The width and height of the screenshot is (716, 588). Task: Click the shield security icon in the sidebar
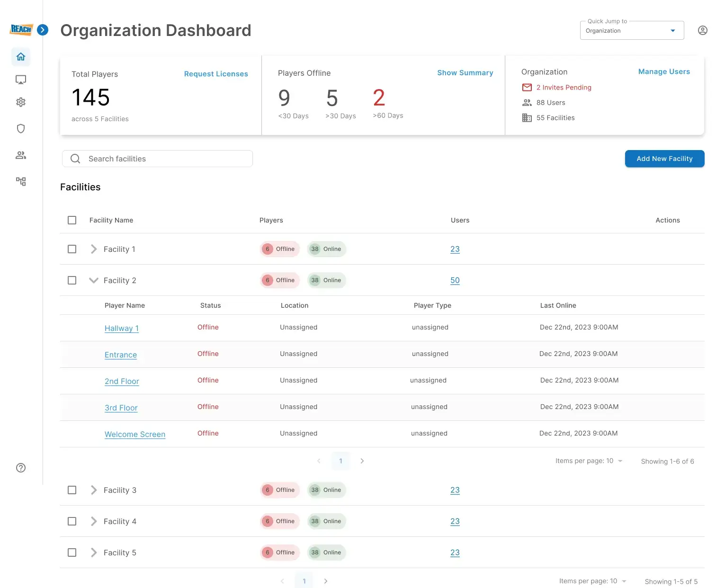pos(21,128)
